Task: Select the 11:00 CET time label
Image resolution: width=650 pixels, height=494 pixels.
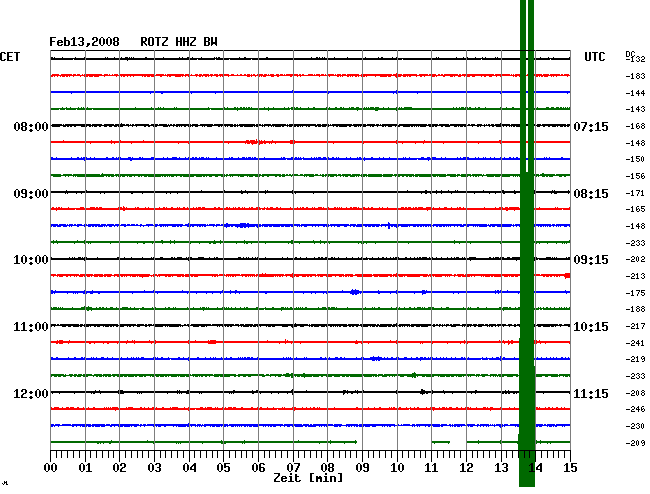Action: tap(31, 327)
